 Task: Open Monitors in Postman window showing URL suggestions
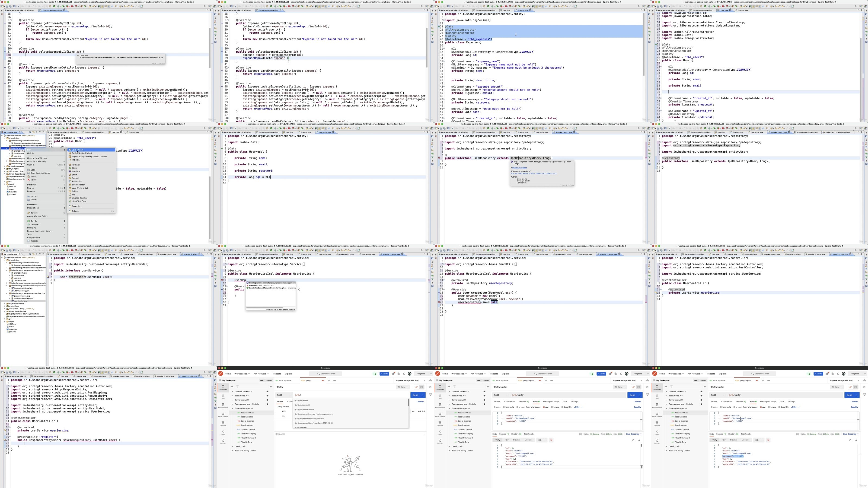(223, 424)
